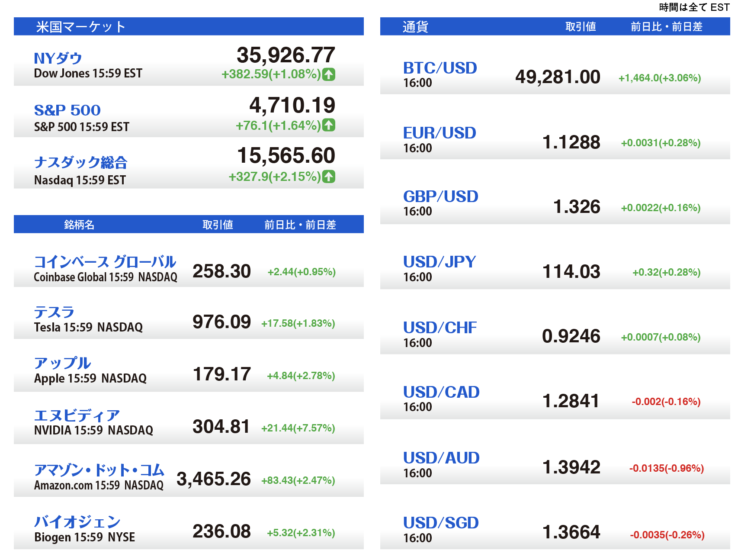738x560 pixels.
Task: Open the アマゾン・ドット・コム stock link
Action: pos(99,470)
